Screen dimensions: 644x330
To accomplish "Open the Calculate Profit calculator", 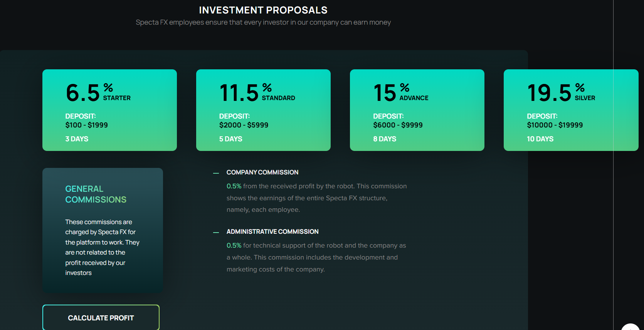I will coord(101,318).
